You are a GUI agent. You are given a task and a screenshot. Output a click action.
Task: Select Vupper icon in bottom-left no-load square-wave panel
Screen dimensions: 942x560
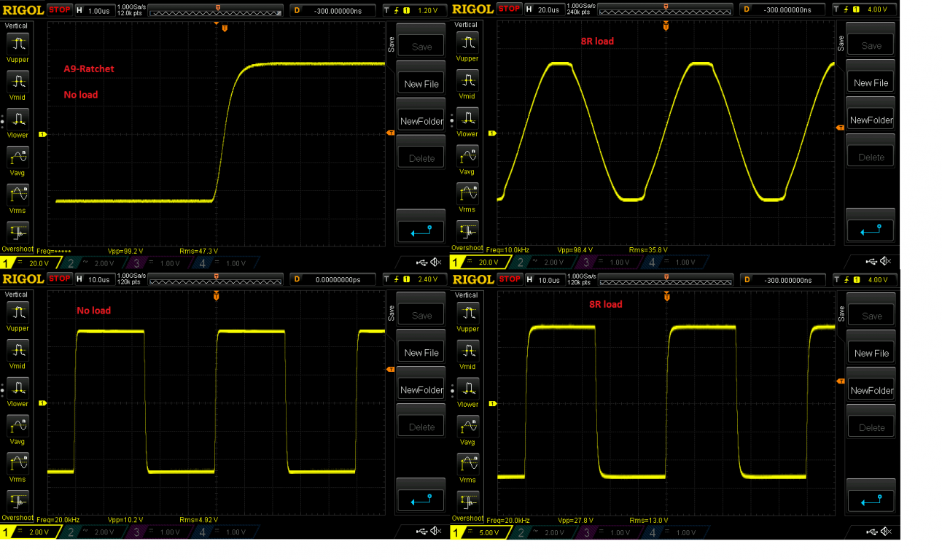(16, 311)
